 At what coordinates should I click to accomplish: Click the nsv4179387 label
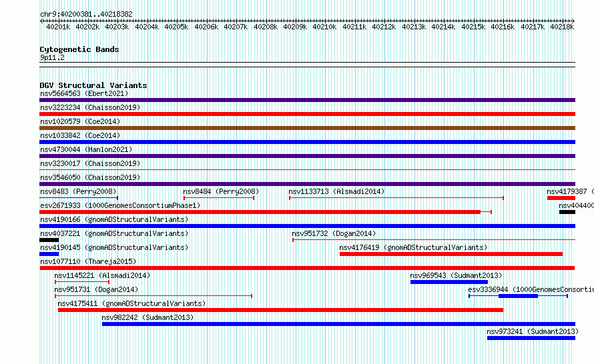point(567,191)
